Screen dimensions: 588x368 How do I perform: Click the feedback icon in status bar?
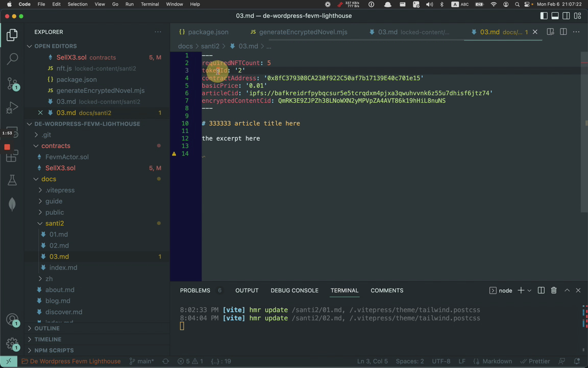(561, 361)
